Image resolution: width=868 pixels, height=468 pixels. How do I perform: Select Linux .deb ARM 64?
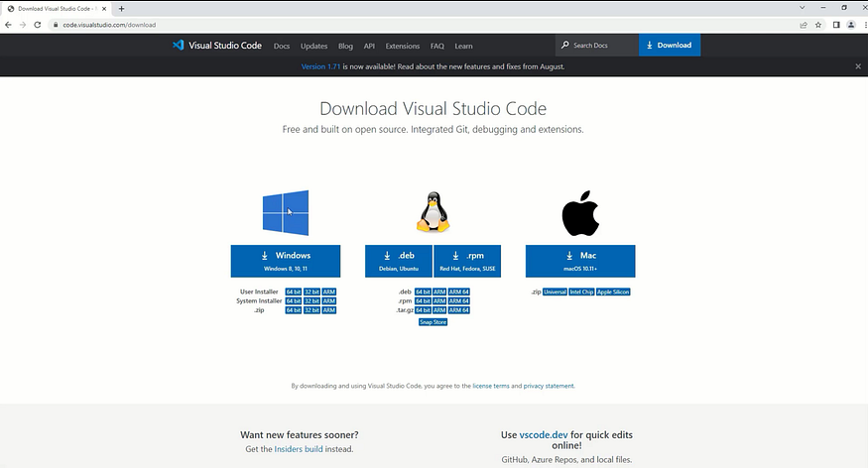459,292
